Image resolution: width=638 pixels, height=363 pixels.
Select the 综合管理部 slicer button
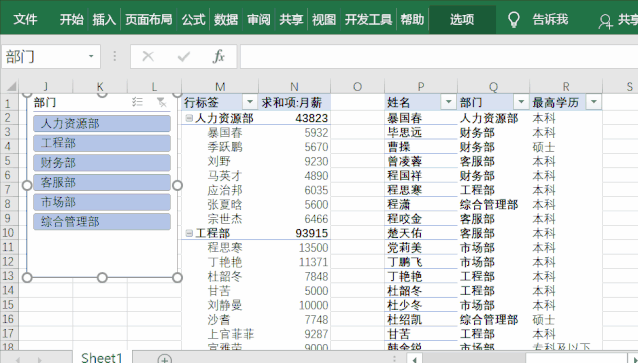(102, 222)
